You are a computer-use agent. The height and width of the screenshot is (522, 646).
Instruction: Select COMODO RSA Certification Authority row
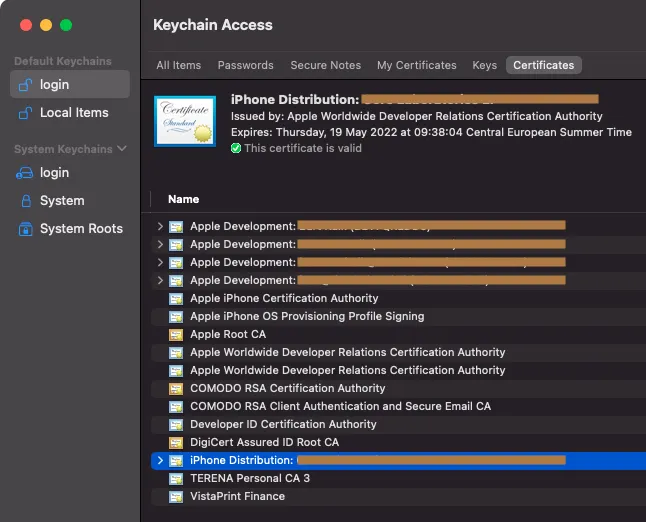[x=287, y=388]
